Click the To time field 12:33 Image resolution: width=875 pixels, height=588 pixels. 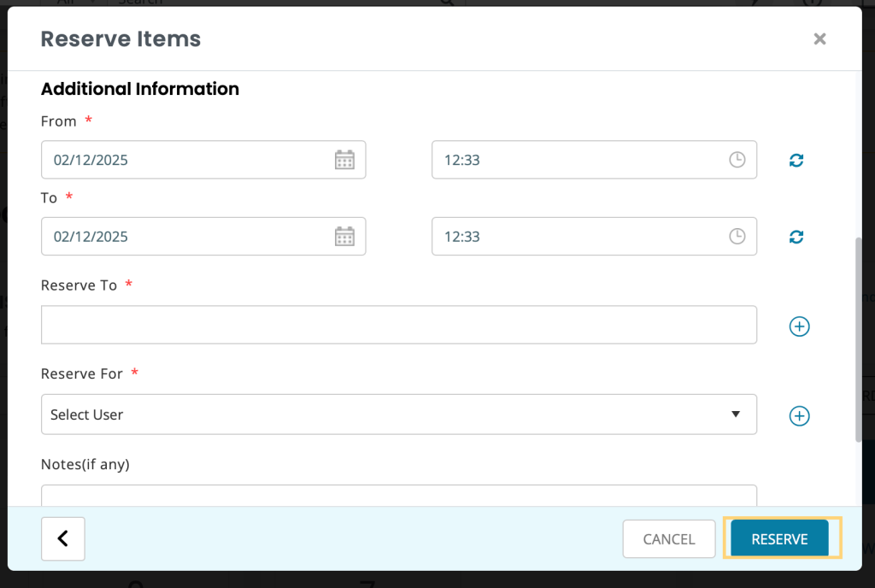[x=594, y=237]
